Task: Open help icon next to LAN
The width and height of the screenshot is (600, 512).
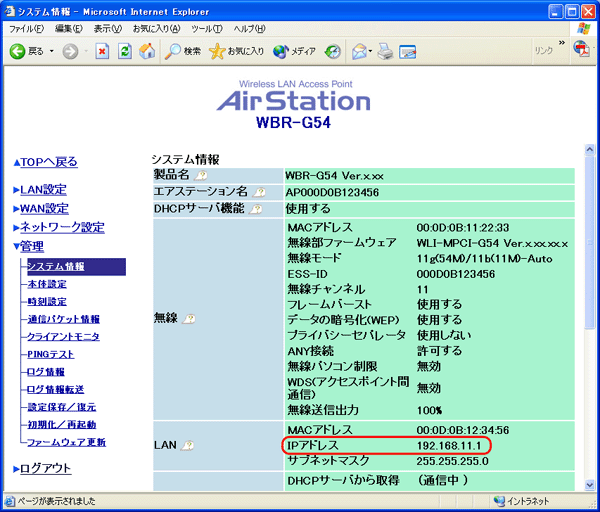Action: (x=188, y=445)
